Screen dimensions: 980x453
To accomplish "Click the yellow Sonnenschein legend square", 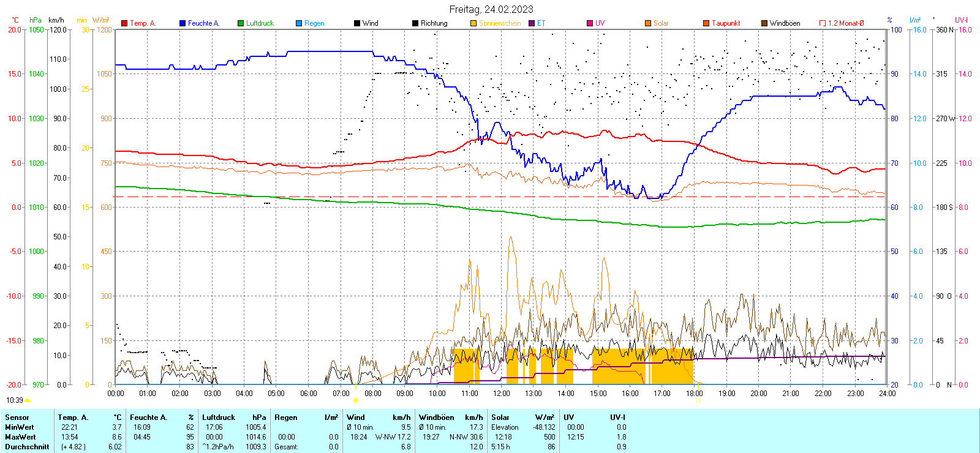I will [x=473, y=23].
